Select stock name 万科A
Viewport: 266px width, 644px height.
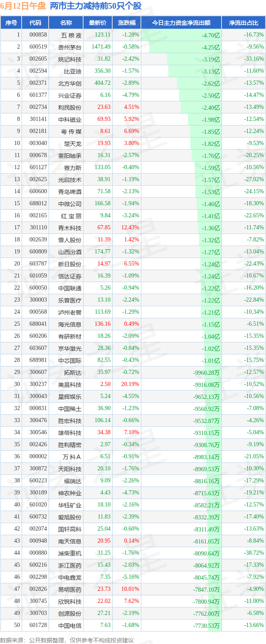click(x=72, y=457)
